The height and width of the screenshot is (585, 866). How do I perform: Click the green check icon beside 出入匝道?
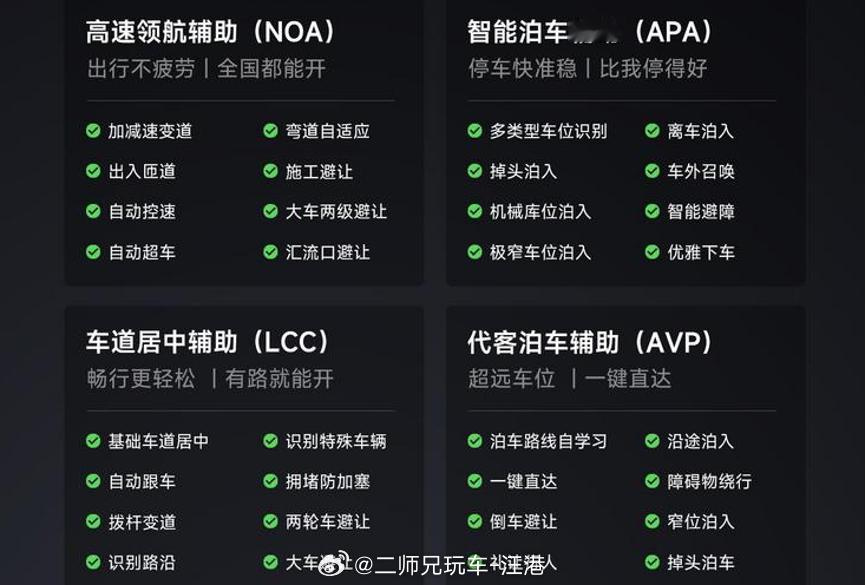click(x=93, y=171)
